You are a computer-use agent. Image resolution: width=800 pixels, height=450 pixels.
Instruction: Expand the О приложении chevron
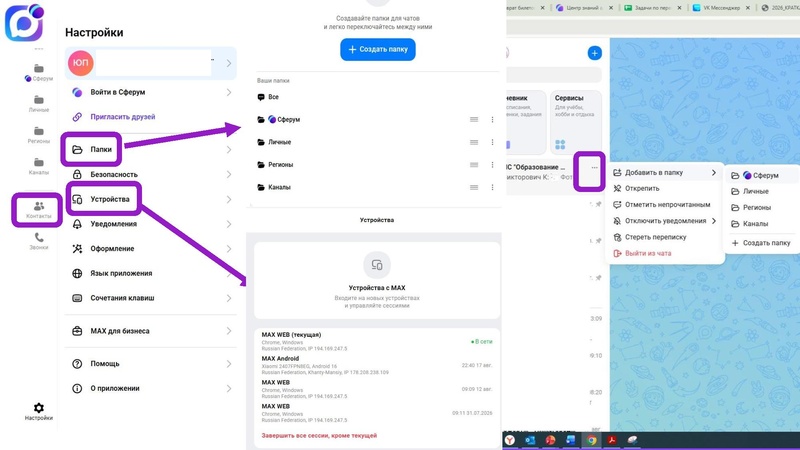coord(229,389)
